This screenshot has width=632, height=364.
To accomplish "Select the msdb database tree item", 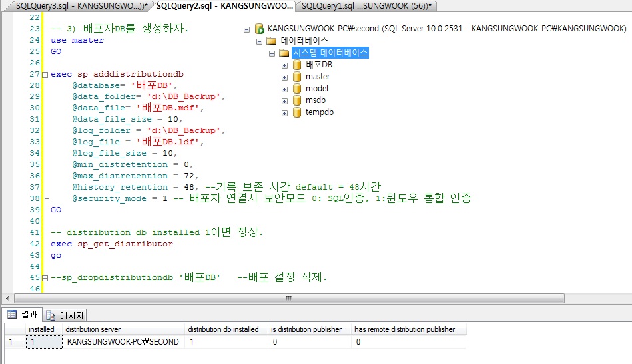I will pyautogui.click(x=316, y=100).
